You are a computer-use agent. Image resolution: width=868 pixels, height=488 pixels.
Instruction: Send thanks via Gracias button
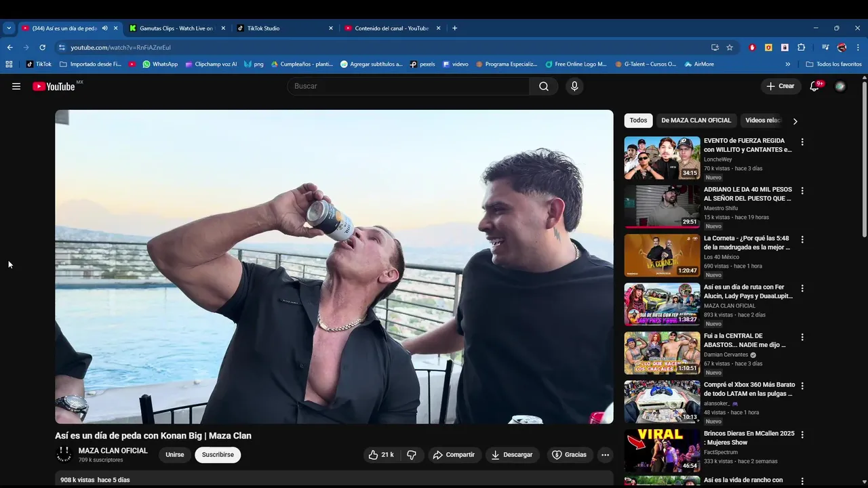point(569,455)
